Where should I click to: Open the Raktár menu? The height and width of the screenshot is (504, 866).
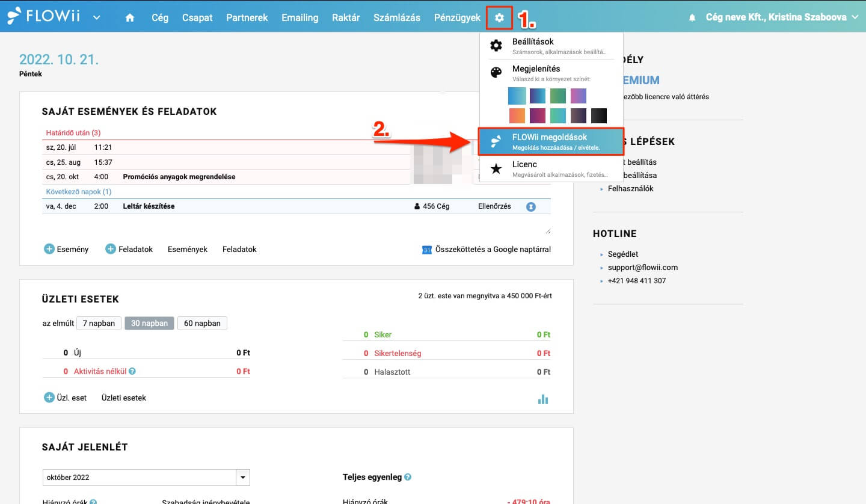[346, 17]
